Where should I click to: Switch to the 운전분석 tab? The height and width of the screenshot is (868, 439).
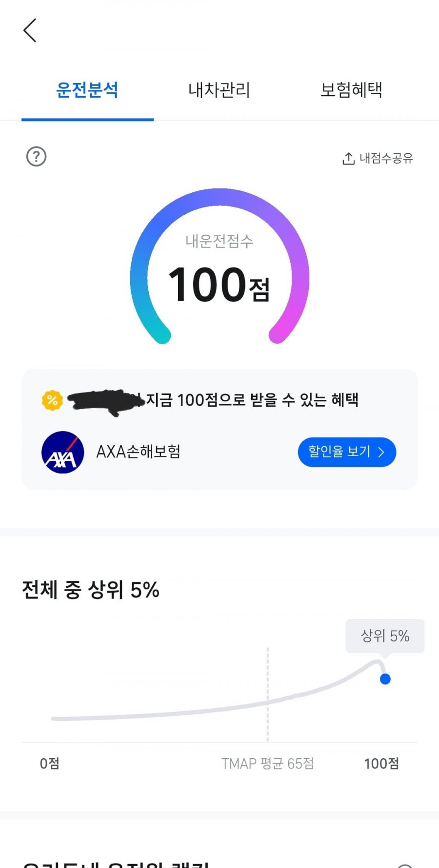87,90
